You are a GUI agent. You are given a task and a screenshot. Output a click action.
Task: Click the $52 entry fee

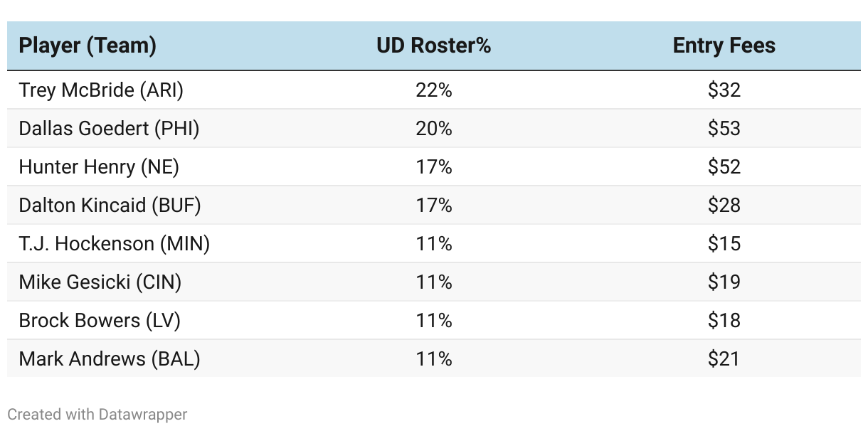tap(724, 166)
